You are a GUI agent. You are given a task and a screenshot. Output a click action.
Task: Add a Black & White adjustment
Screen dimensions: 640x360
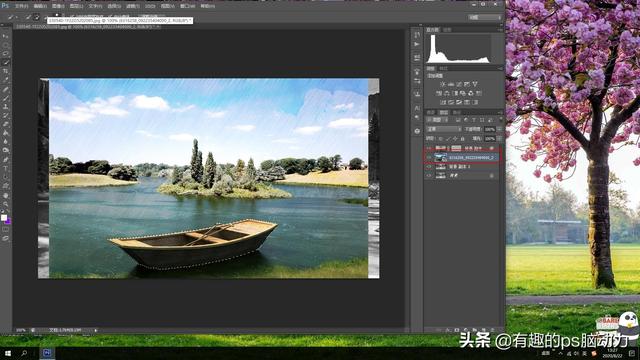click(455, 93)
